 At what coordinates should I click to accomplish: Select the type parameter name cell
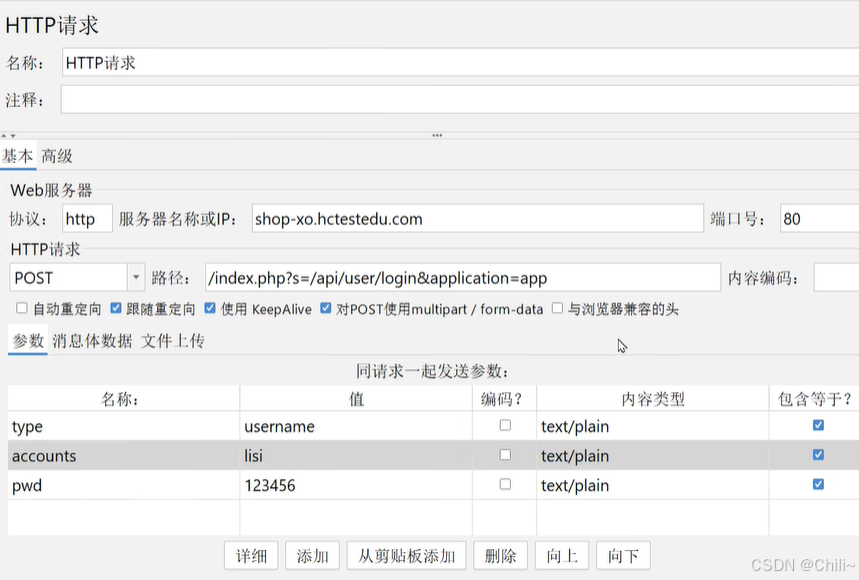(123, 426)
